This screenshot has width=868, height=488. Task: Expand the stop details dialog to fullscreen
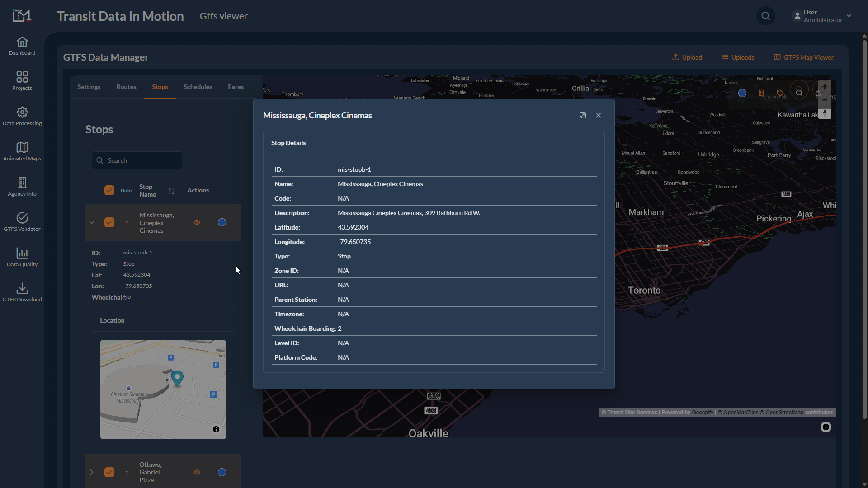582,116
